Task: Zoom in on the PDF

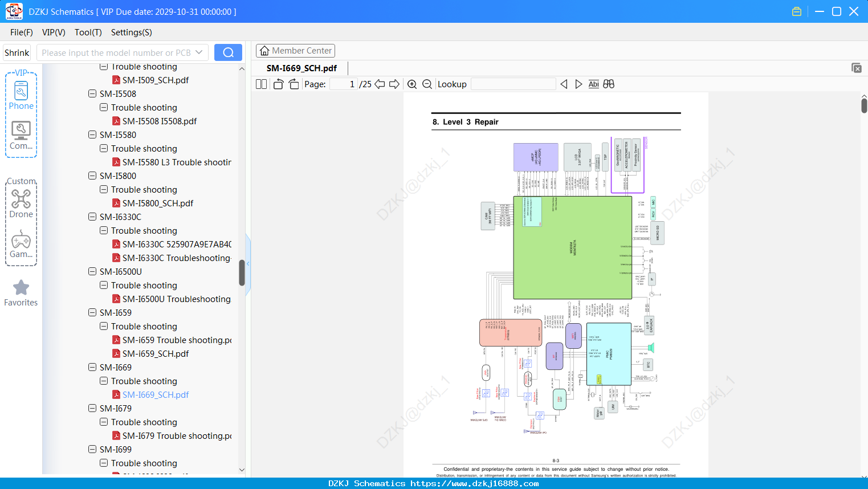Action: [412, 84]
